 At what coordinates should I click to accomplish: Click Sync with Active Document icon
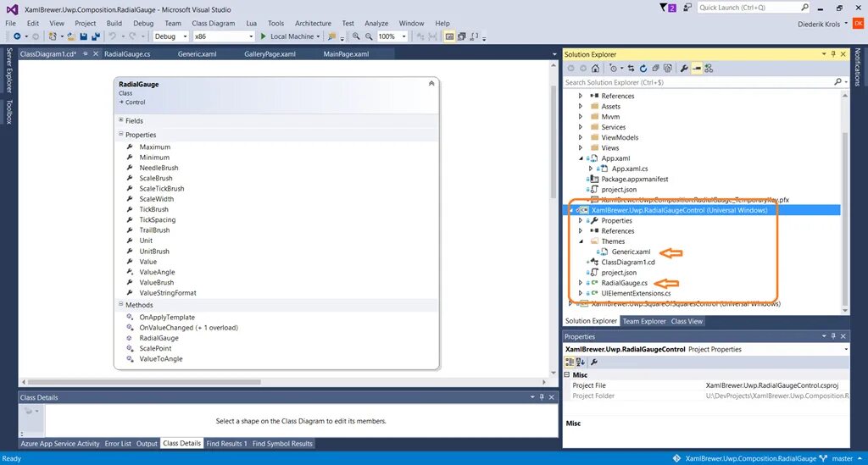(631, 69)
